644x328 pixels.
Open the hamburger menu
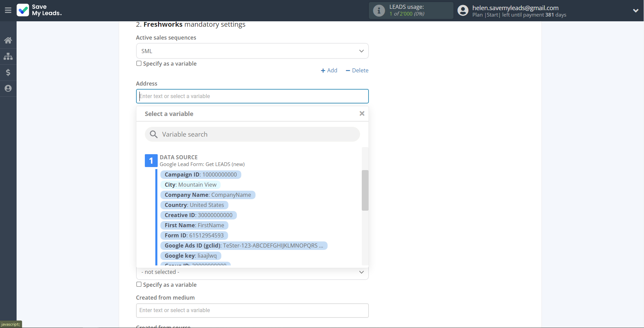[x=8, y=10]
